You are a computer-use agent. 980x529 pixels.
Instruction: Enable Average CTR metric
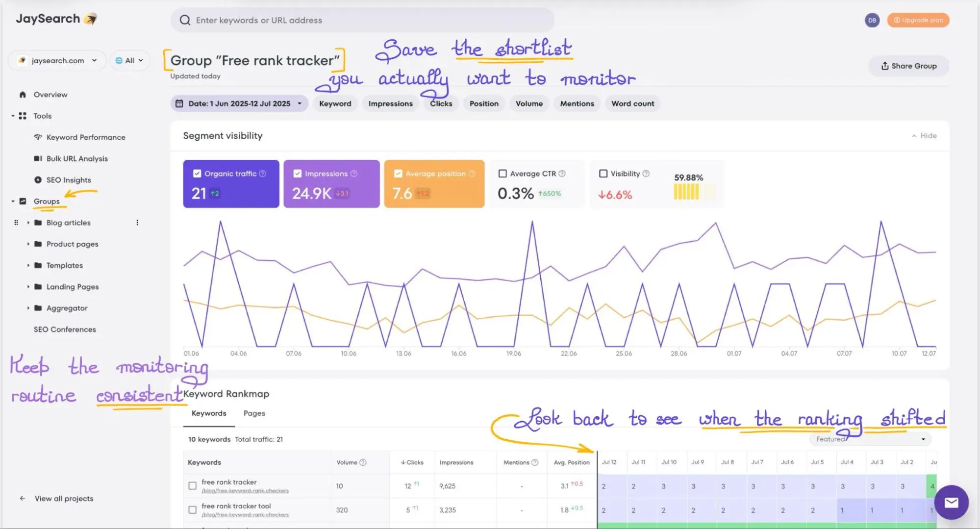[503, 174]
